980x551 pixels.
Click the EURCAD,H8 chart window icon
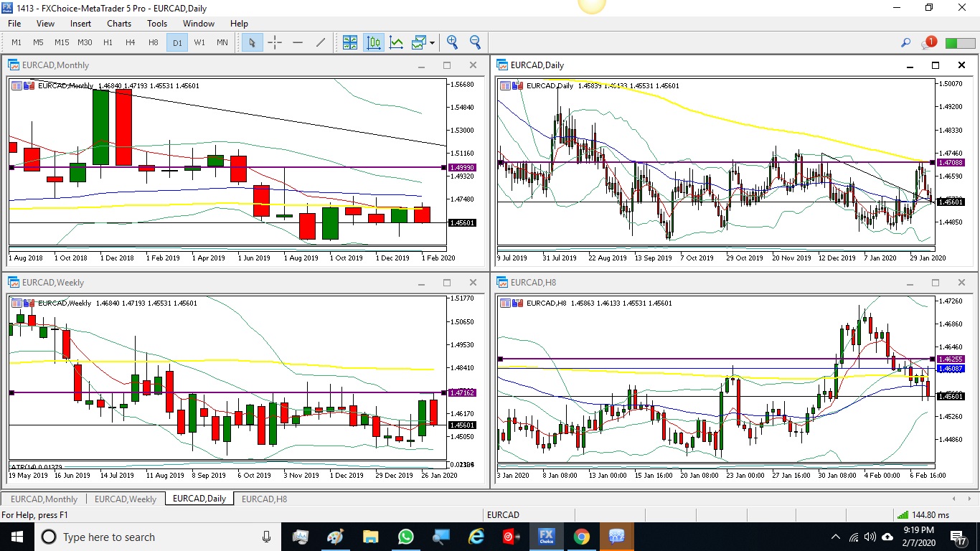pyautogui.click(x=502, y=282)
